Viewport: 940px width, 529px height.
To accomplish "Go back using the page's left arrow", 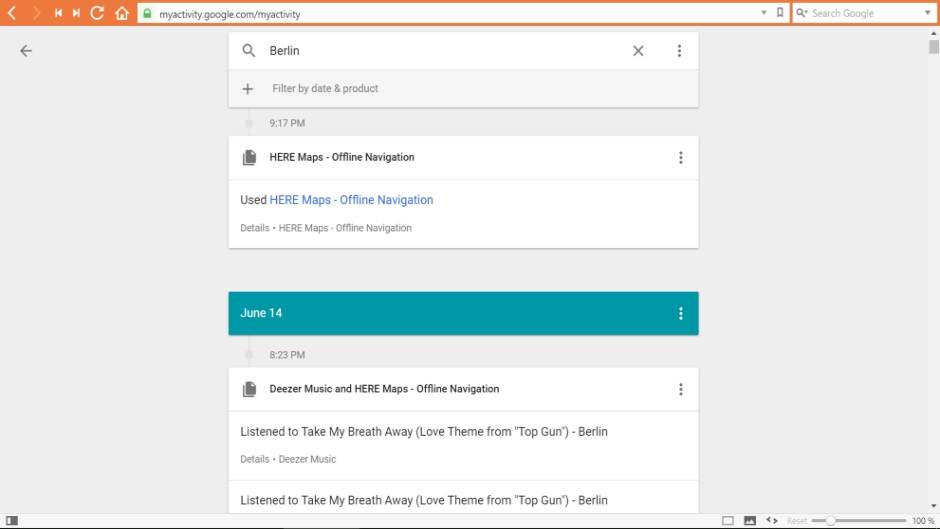I will pyautogui.click(x=26, y=51).
